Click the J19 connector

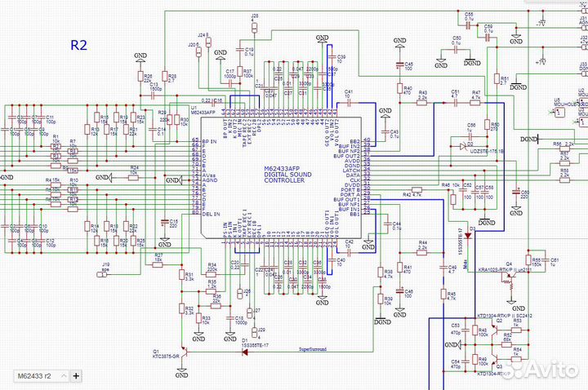pyautogui.click(x=105, y=270)
